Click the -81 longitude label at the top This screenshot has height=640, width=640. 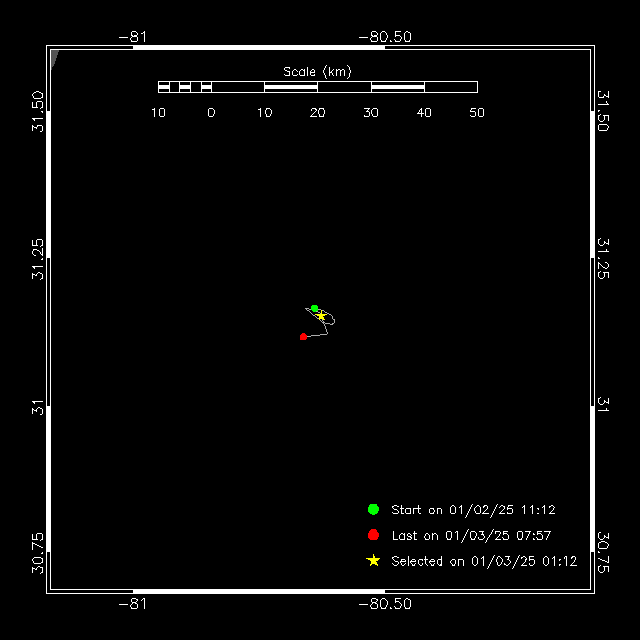133,37
